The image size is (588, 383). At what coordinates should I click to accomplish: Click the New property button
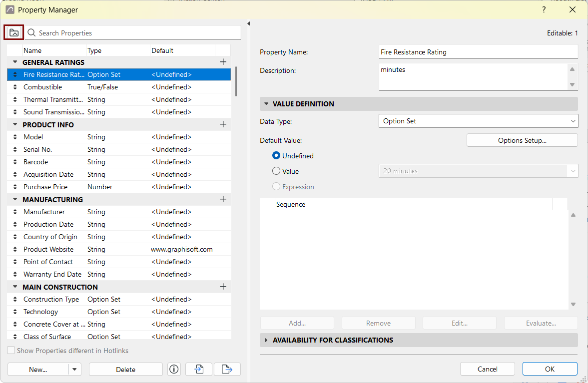pos(38,370)
